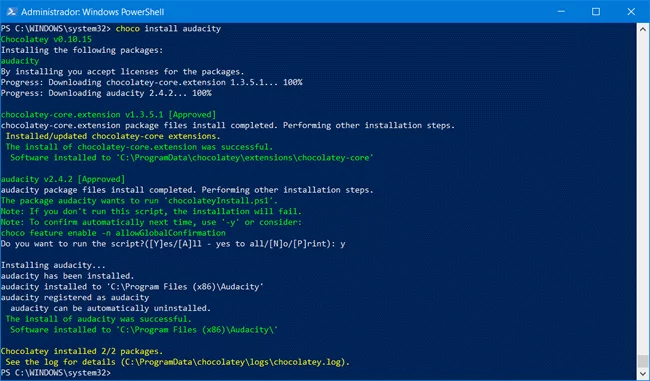This screenshot has width=650, height=381.
Task: Click 'audacity v2.4.2 [Approved]' line
Action: pyautogui.click(x=63, y=180)
